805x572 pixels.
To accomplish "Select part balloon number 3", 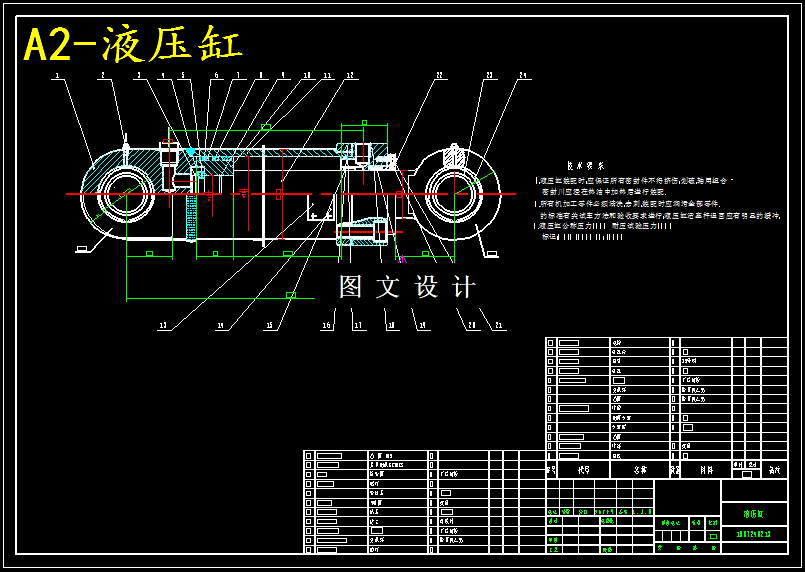I will (x=139, y=75).
